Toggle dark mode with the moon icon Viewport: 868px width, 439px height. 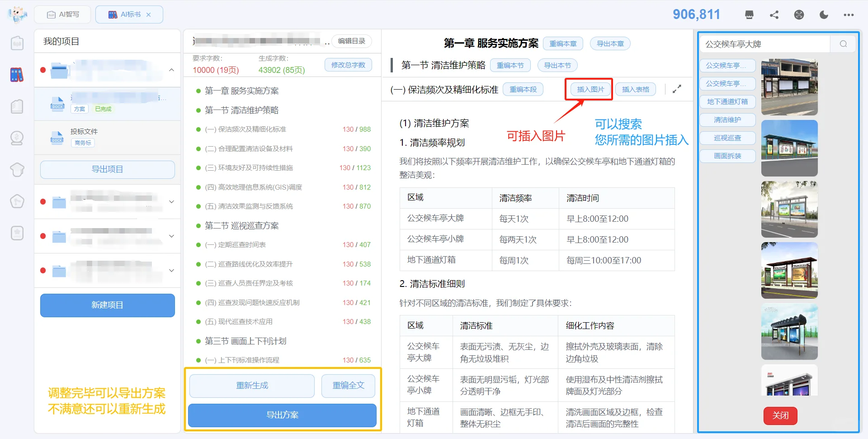pyautogui.click(x=824, y=14)
